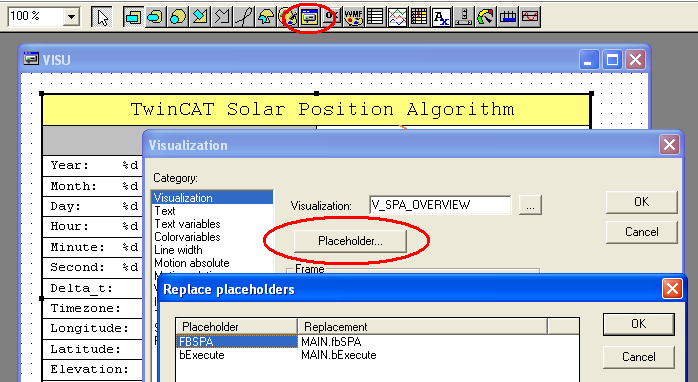Select the TwinCAT Solar Position Algorithm title
Image resolution: width=698 pixels, height=382 pixels.
[317, 110]
